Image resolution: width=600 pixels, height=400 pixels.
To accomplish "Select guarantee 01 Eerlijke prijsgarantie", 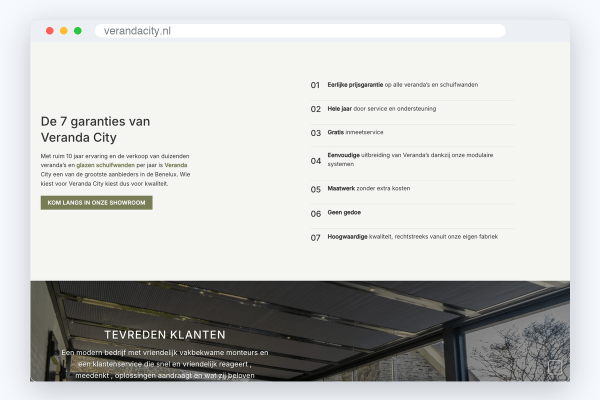I will coord(412,85).
